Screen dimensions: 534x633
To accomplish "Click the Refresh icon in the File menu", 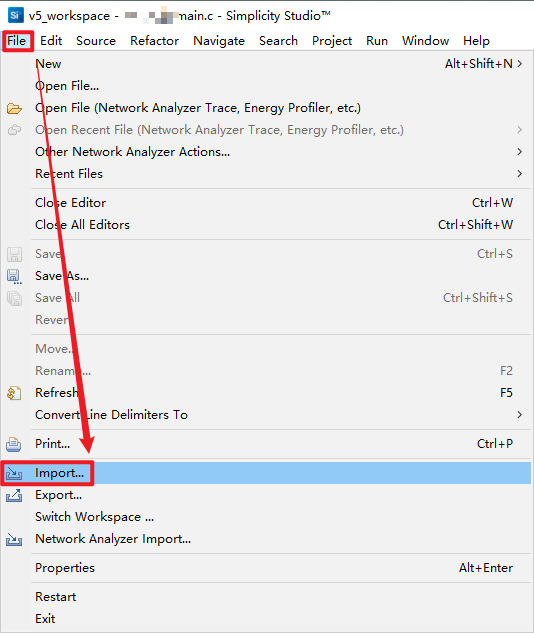I will click(14, 393).
